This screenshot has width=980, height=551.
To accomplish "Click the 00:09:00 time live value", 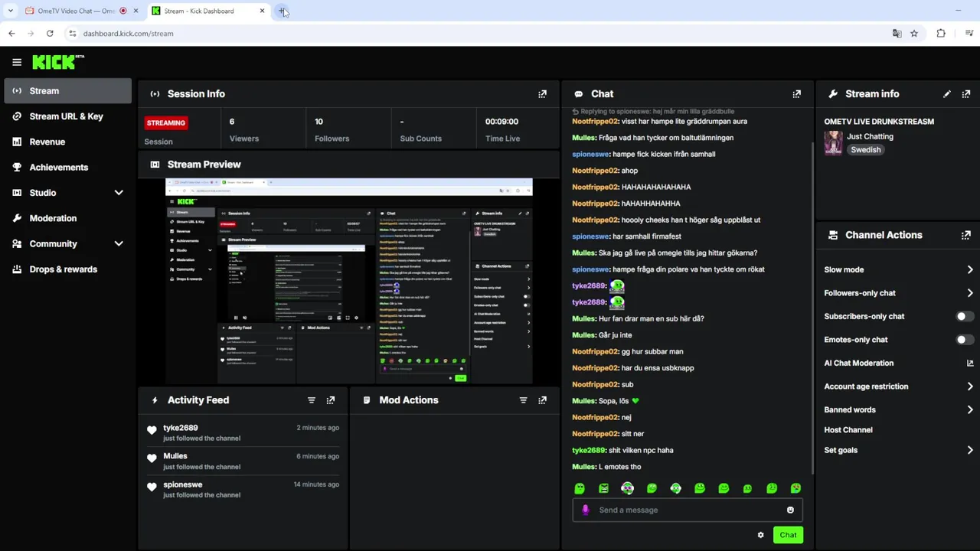I will click(x=501, y=122).
